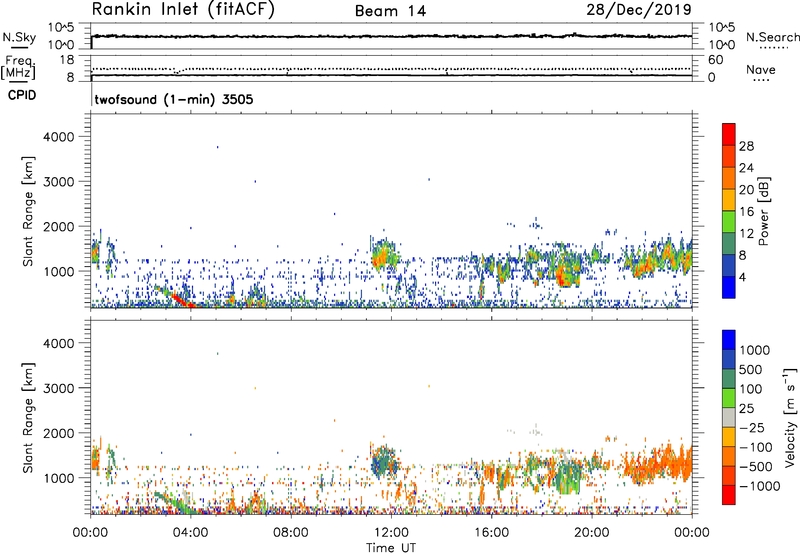This screenshot has width=800, height=554.
Task: Click the 'Velocity [m s-1]' color bar label
Action: [x=790, y=417]
